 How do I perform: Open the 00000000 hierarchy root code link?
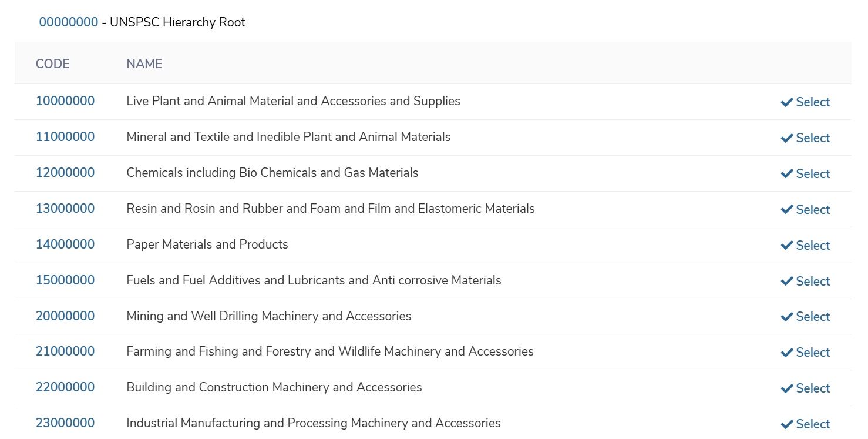(69, 22)
